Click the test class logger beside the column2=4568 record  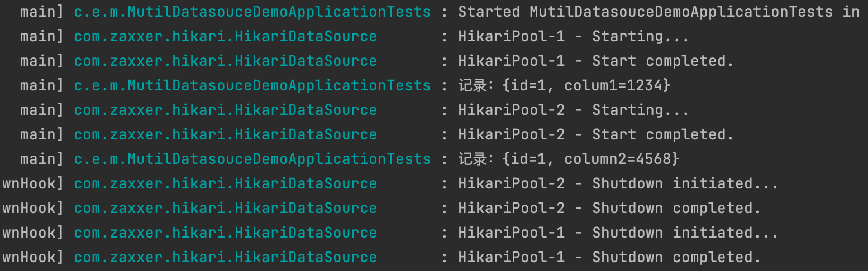252,159
